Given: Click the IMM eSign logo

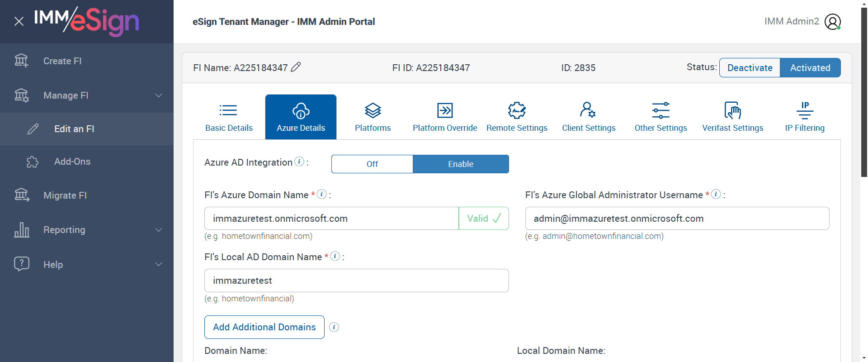Looking at the screenshot, I should click(x=86, y=21).
